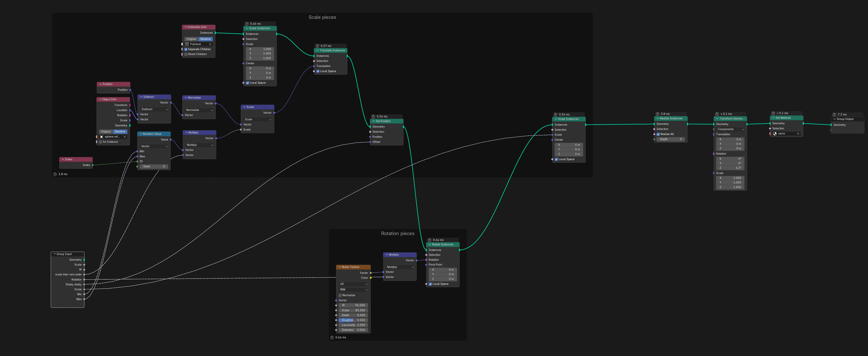The height and width of the screenshot is (356, 868).
Task: Click the timer icon above Group Output
Action: tap(834, 115)
